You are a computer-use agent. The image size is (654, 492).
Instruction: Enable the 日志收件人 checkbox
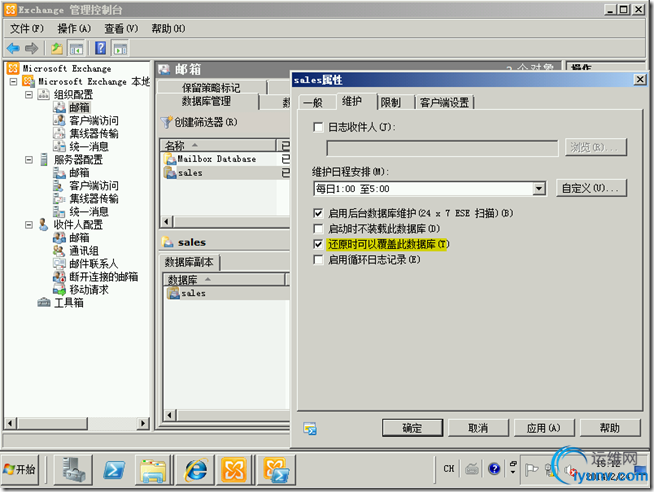click(x=318, y=127)
